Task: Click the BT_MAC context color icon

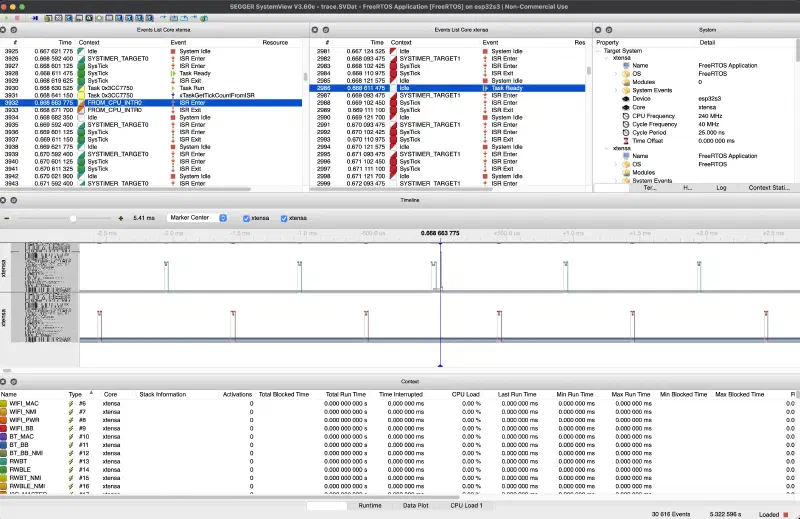Action: point(4,437)
